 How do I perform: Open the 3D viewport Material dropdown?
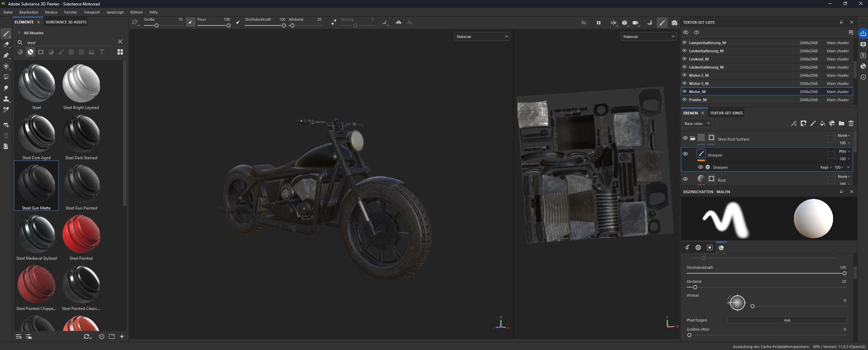click(x=482, y=37)
